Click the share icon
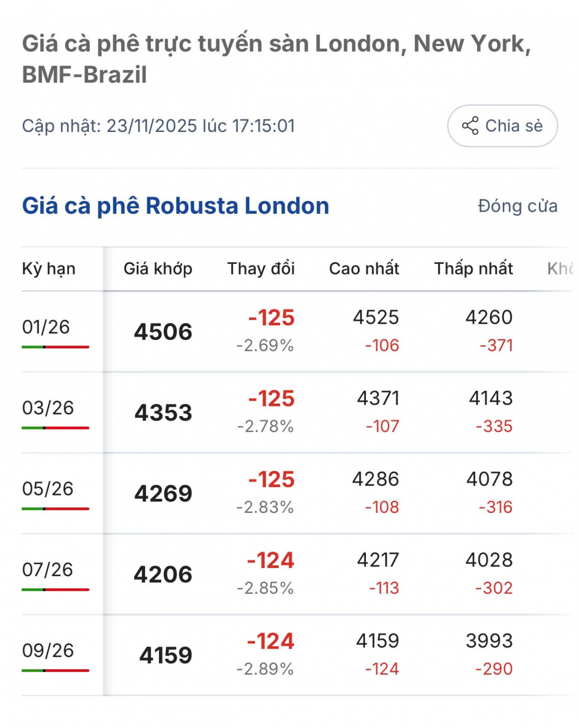Viewport: 580px width, 728px height. (470, 126)
